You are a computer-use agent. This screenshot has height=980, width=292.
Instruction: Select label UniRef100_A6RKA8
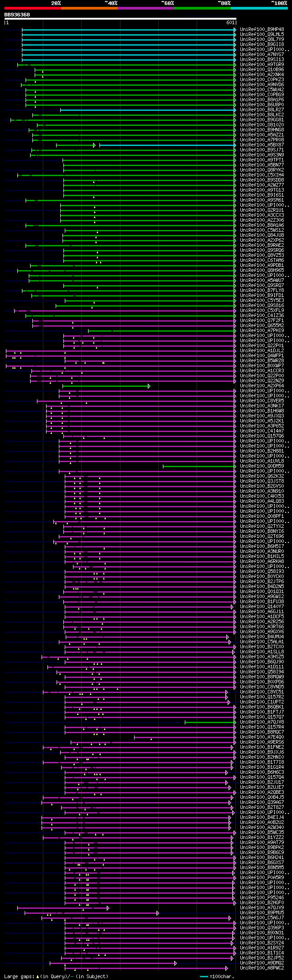click(262, 562)
